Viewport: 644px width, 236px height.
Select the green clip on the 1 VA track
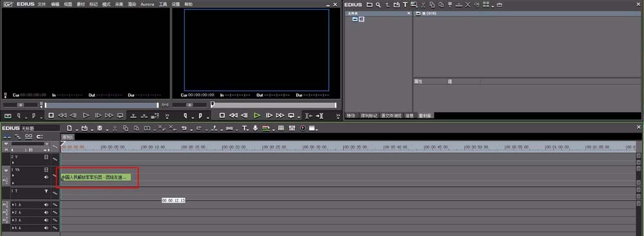96,177
